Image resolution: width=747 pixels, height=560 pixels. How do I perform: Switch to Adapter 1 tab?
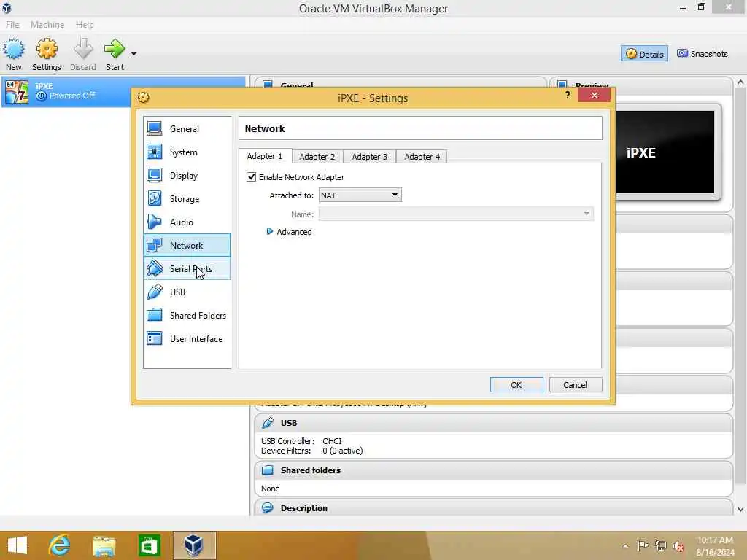[264, 156]
